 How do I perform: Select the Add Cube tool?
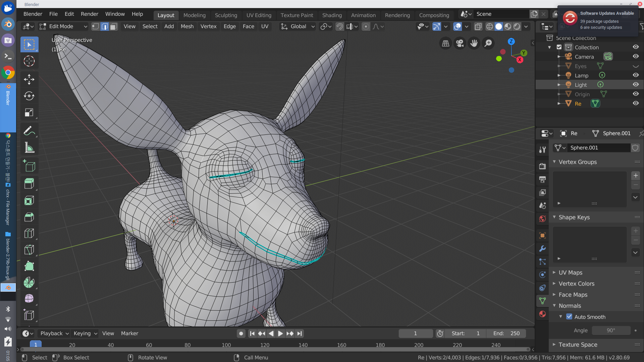(29, 166)
